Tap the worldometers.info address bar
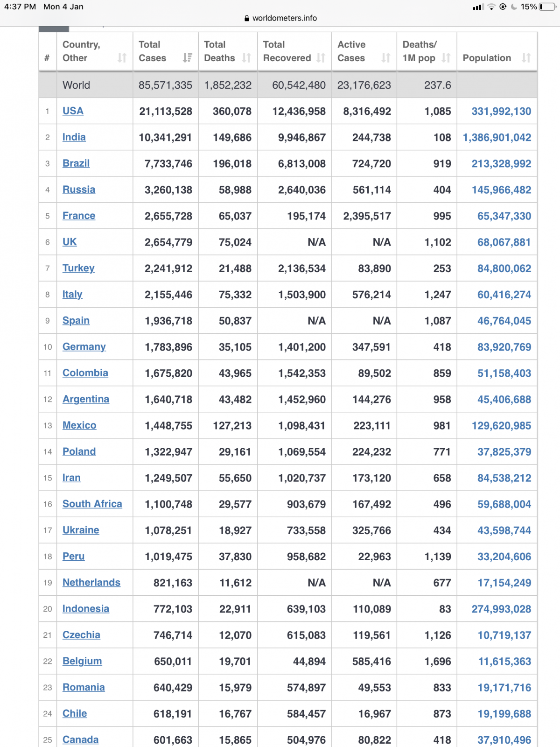 (280, 18)
